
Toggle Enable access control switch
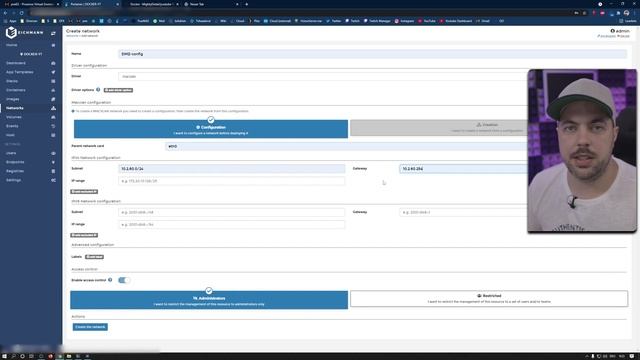point(124,280)
